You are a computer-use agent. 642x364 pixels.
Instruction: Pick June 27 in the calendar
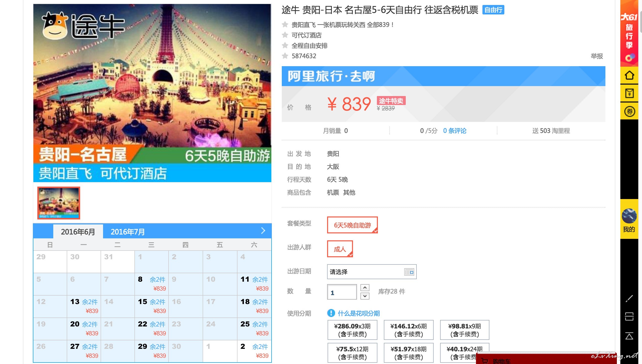(84, 351)
